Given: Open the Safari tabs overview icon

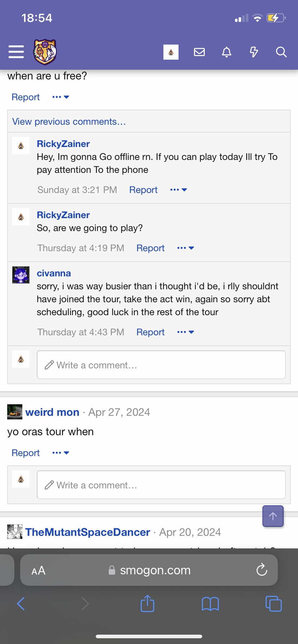Looking at the screenshot, I should point(274,604).
